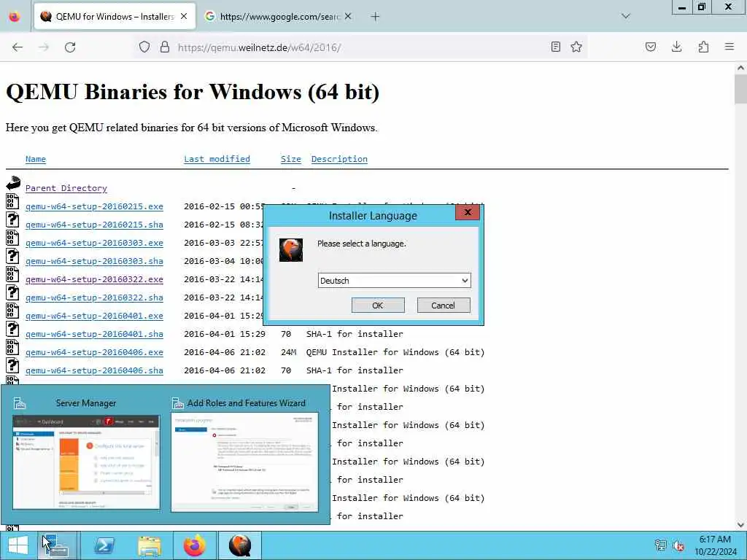Open qemu-w64-setup-20160401.sha link
747x560 pixels.
pyautogui.click(x=94, y=334)
